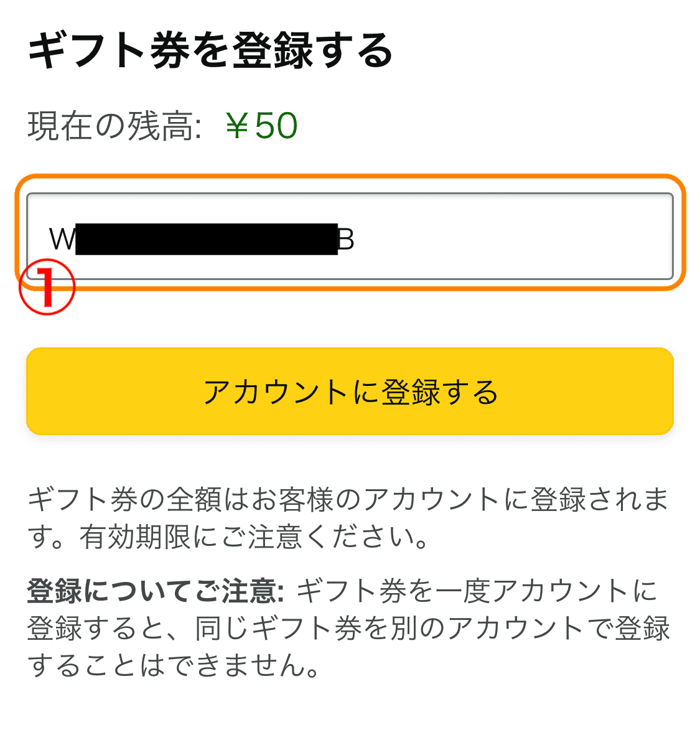Click the ギフト券を一度アカウントに text
Viewport: 700px width, 750px height.
click(477, 591)
